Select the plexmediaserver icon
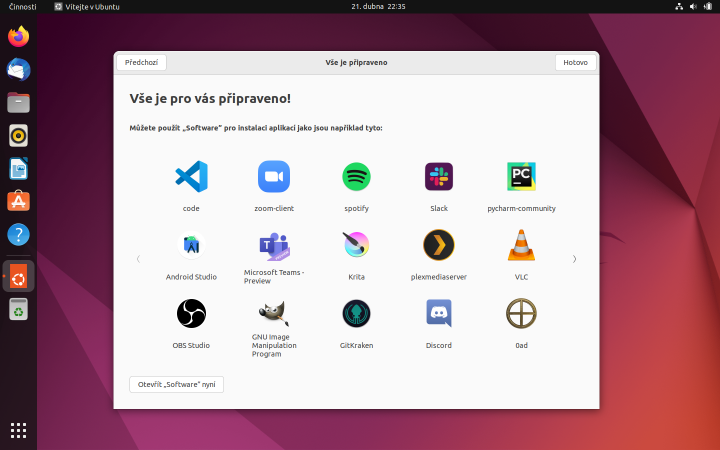 pos(439,245)
